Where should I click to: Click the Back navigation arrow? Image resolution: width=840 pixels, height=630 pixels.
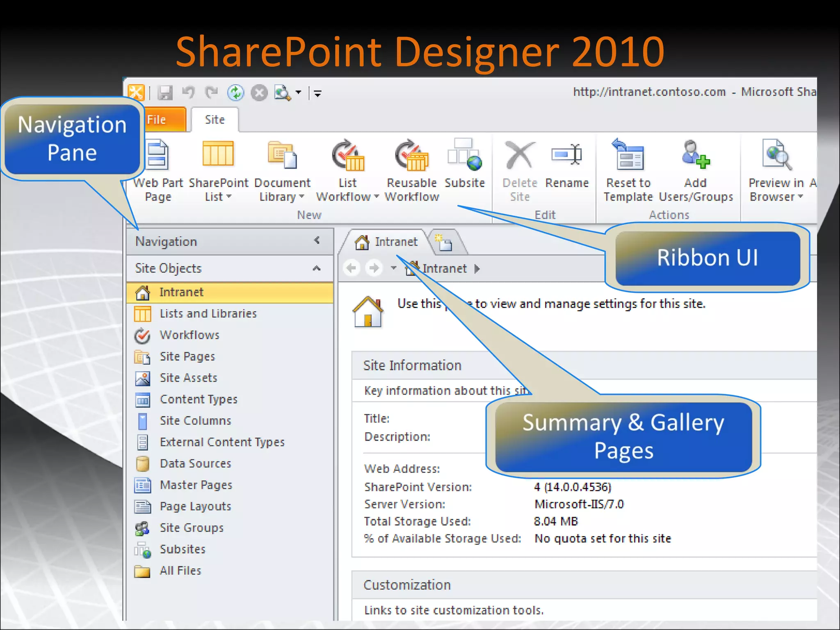click(x=352, y=268)
